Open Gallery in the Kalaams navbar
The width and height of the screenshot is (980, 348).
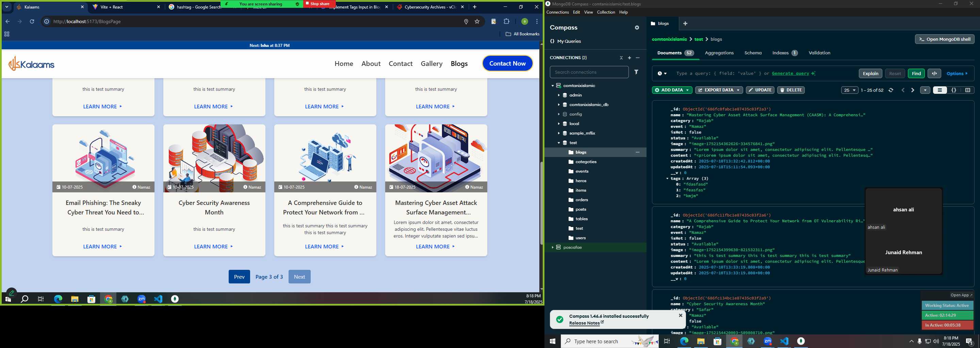[x=431, y=64]
